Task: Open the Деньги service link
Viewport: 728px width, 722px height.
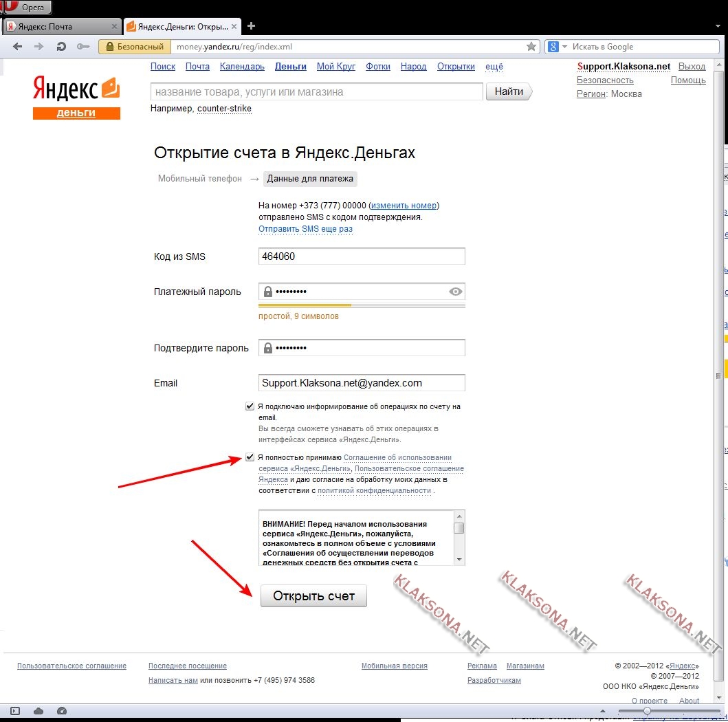Action: click(291, 67)
